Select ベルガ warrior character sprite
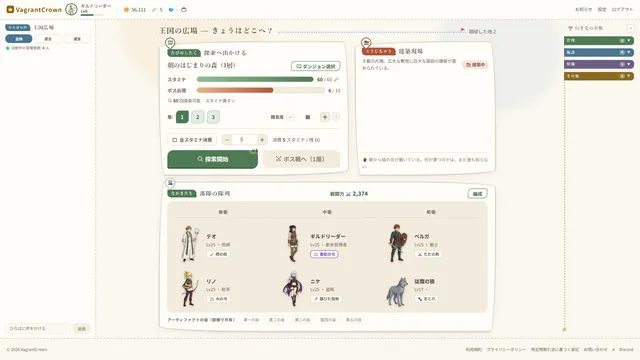 (x=398, y=243)
